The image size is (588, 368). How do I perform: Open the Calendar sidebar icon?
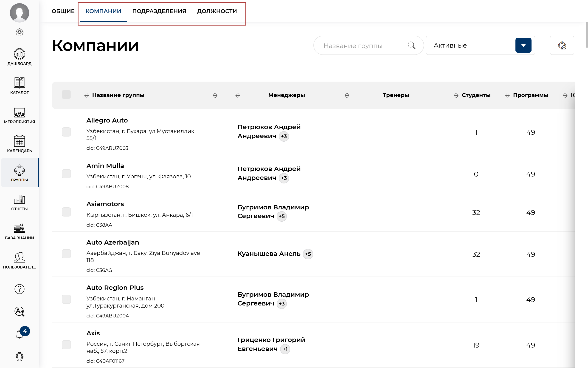[20, 141]
